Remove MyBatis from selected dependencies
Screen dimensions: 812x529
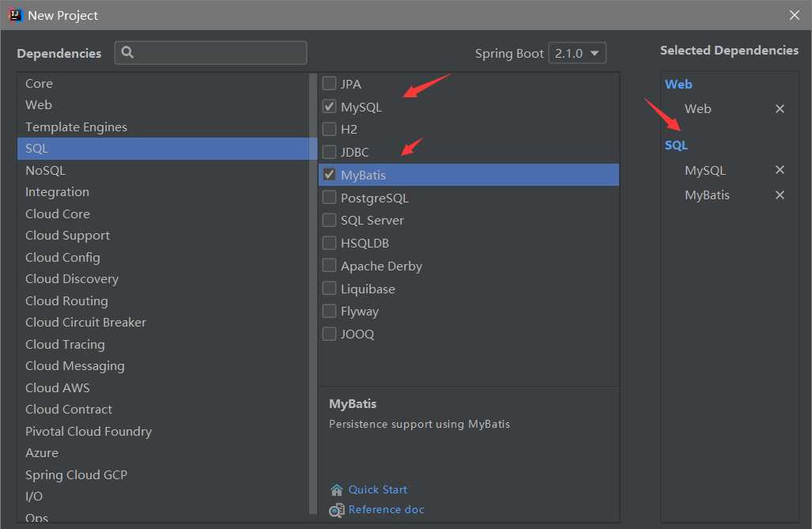pyautogui.click(x=780, y=195)
